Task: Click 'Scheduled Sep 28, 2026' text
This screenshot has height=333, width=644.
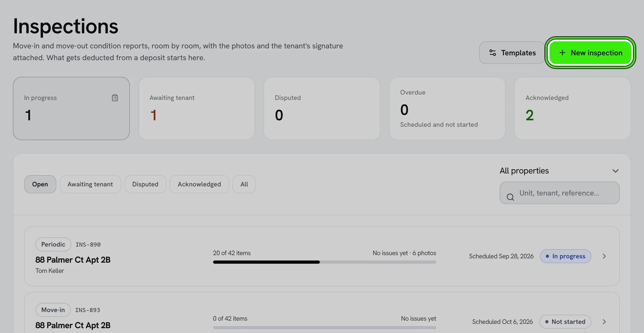Action: [501, 256]
